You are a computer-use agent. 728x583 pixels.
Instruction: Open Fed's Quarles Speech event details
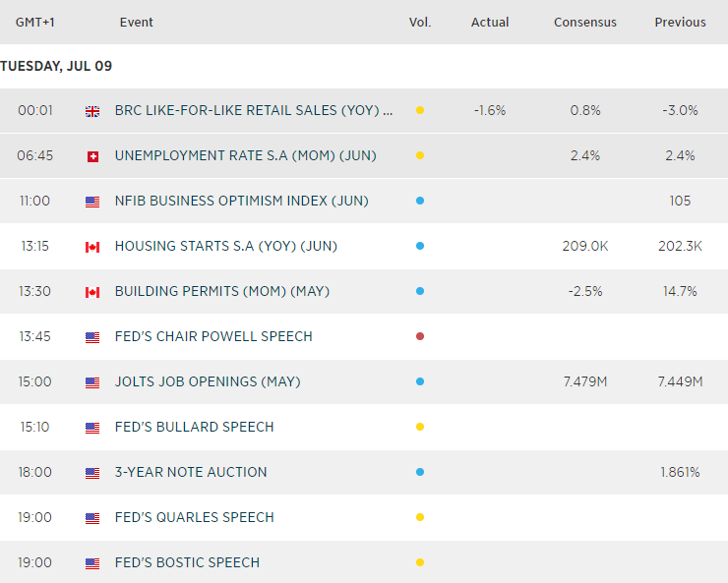pos(194,517)
